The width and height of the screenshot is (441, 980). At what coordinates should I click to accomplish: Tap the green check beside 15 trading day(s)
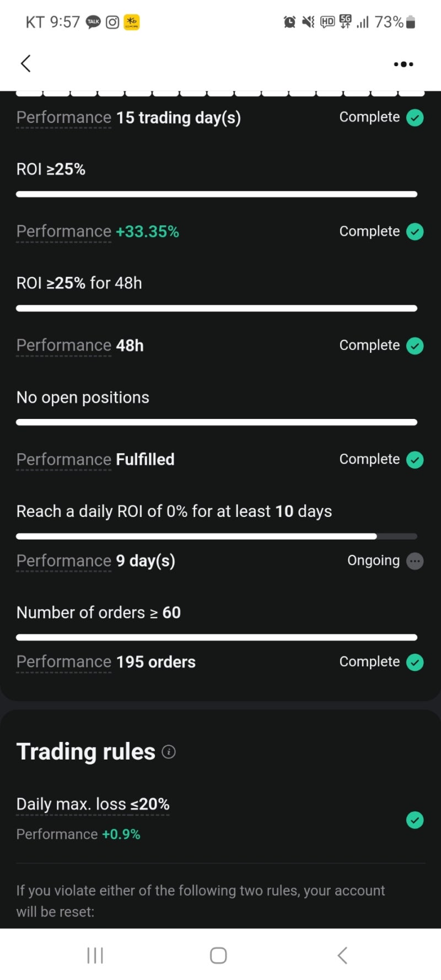(415, 117)
